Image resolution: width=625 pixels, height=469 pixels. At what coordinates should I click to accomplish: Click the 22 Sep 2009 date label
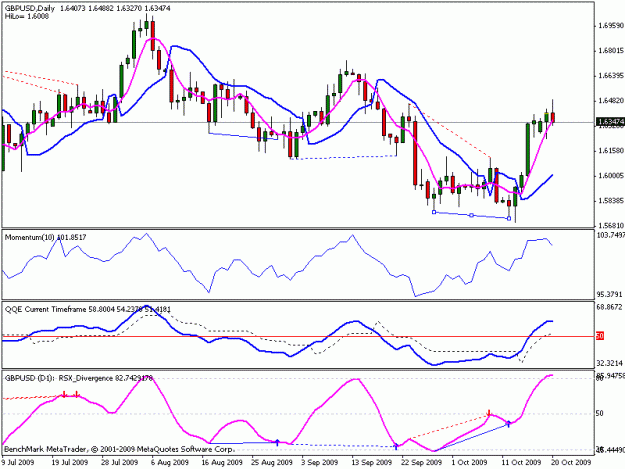click(422, 462)
